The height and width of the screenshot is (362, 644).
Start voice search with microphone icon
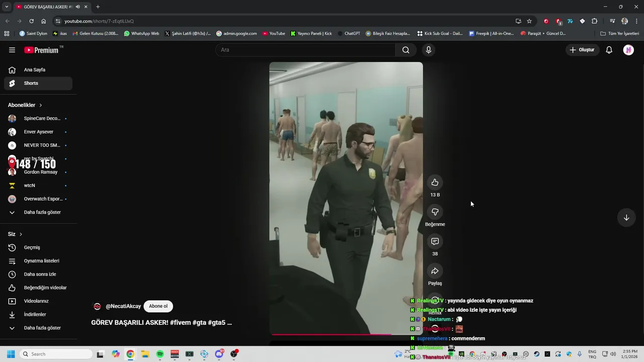tap(429, 50)
